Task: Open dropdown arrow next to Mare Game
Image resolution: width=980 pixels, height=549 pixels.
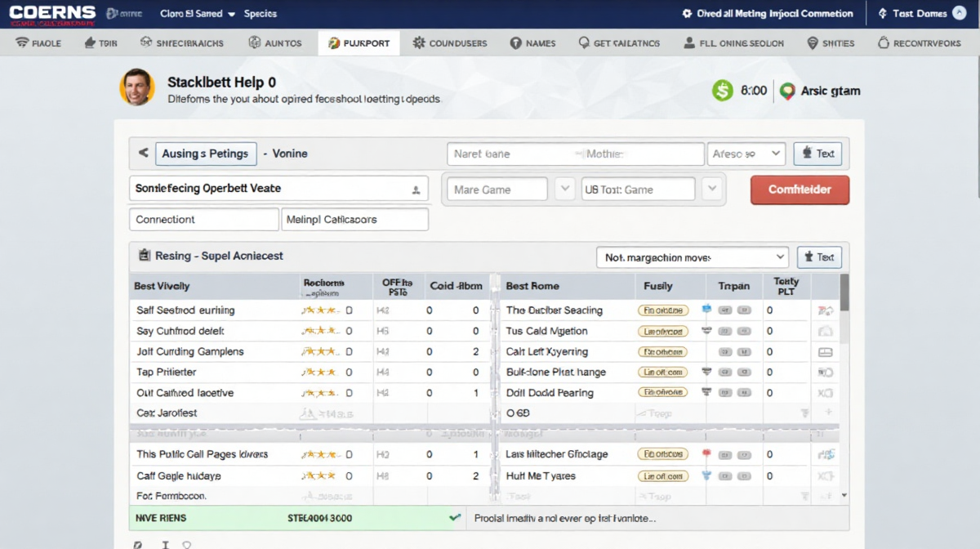Action: point(564,189)
